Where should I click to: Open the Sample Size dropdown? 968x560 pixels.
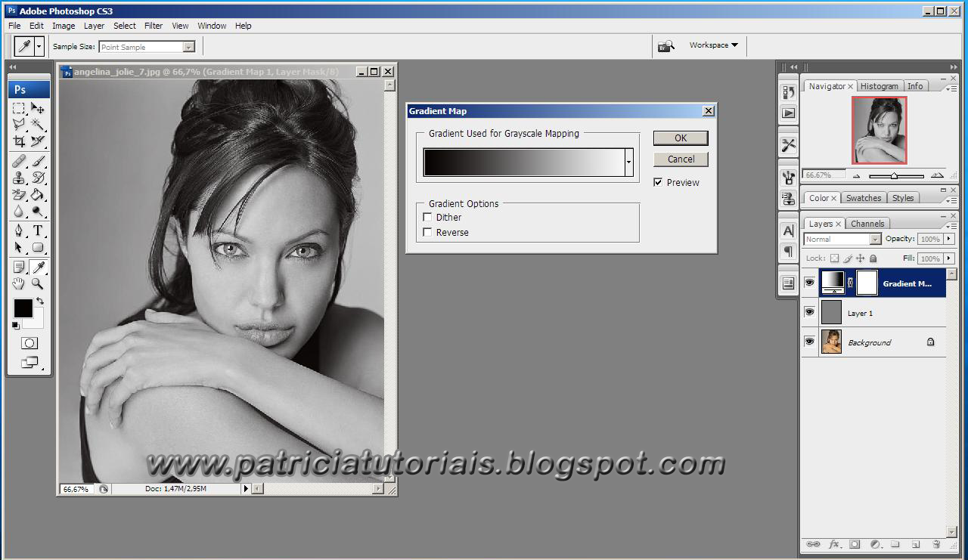pyautogui.click(x=188, y=47)
